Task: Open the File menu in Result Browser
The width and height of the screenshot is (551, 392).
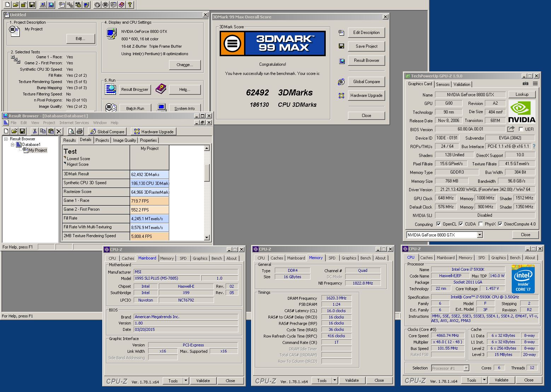Action: coord(13,123)
